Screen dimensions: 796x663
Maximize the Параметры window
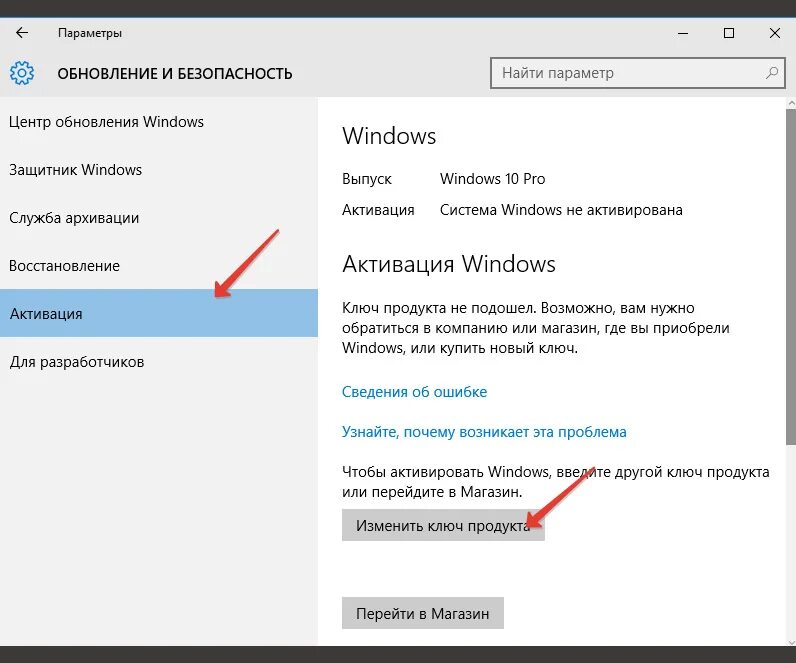tap(728, 34)
